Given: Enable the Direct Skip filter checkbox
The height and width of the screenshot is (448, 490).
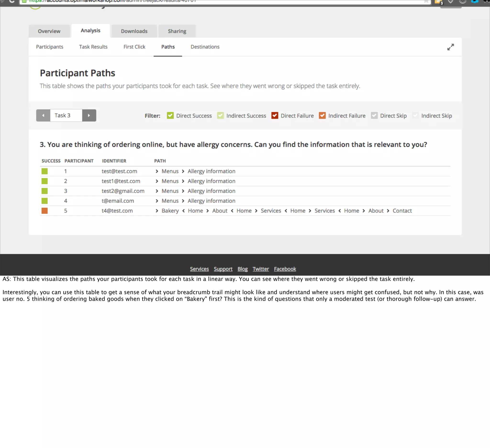Looking at the screenshot, I should (x=374, y=115).
